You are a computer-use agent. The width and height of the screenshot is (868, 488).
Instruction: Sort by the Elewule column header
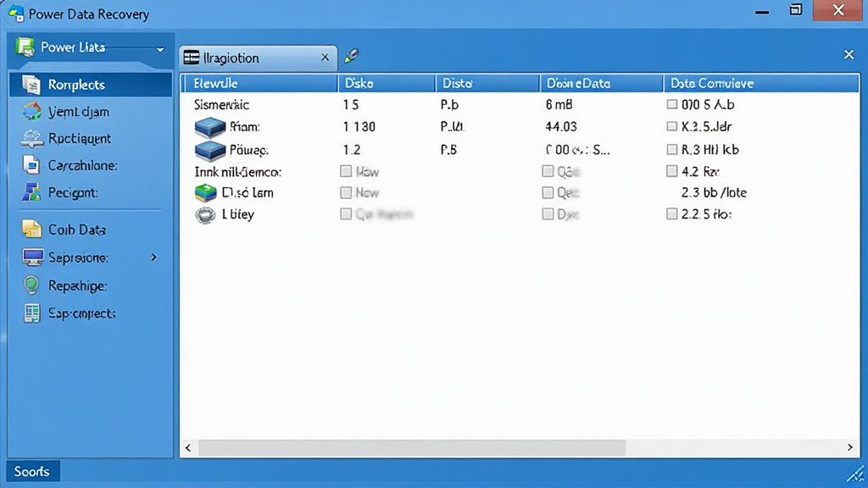259,84
